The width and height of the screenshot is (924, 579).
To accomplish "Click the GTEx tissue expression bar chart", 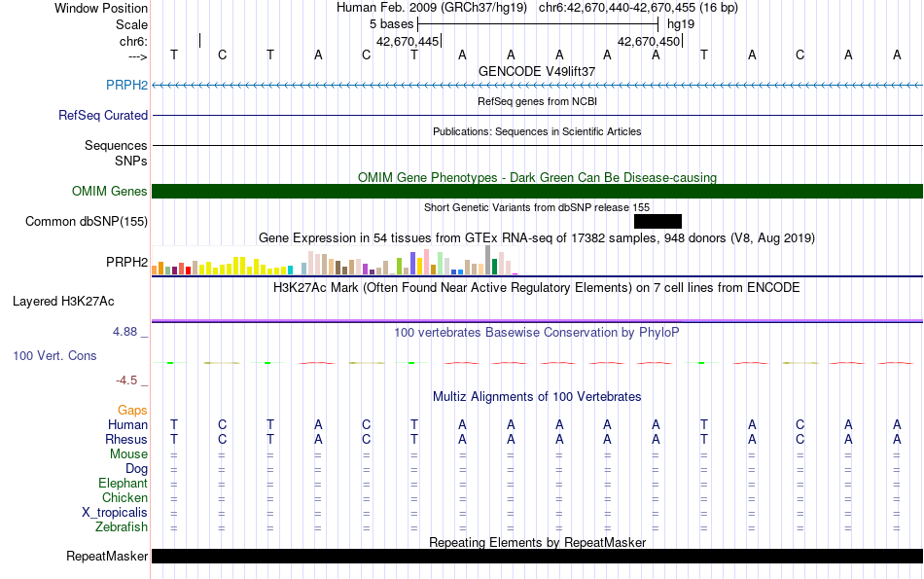I will (335, 260).
